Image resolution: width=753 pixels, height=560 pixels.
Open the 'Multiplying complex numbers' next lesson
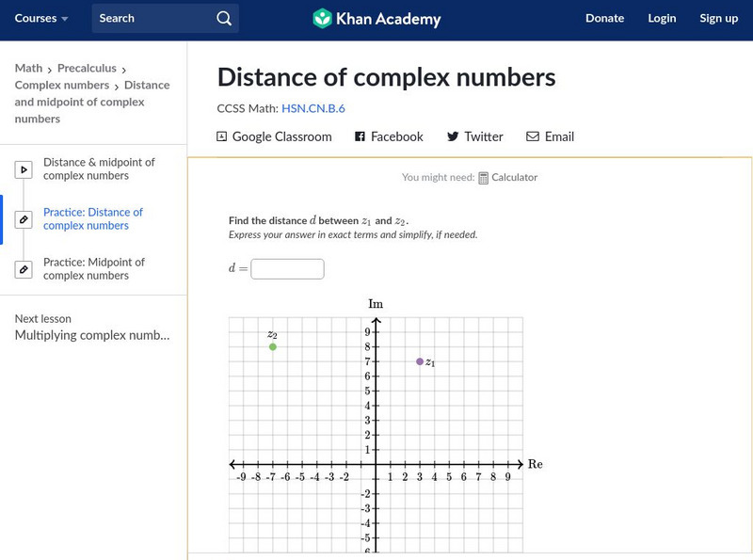pyautogui.click(x=90, y=335)
